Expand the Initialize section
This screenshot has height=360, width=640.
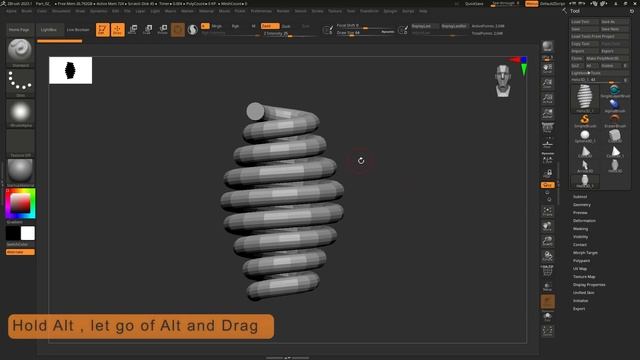[580, 300]
